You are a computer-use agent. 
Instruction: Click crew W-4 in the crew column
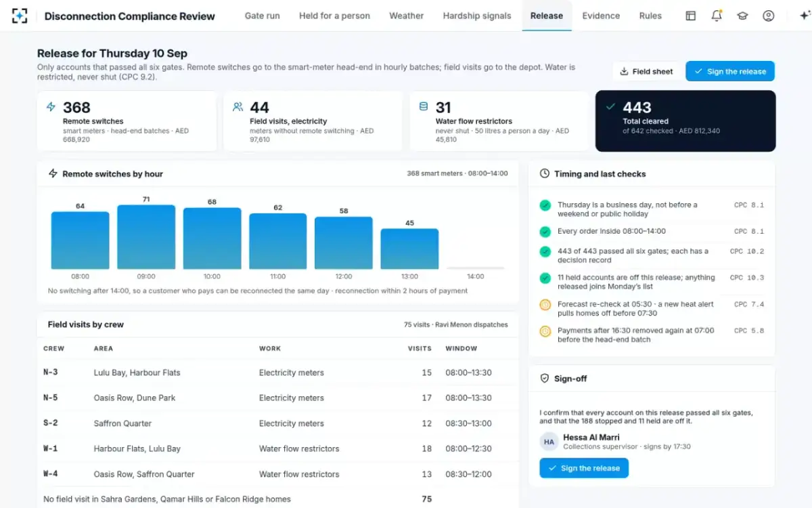51,474
